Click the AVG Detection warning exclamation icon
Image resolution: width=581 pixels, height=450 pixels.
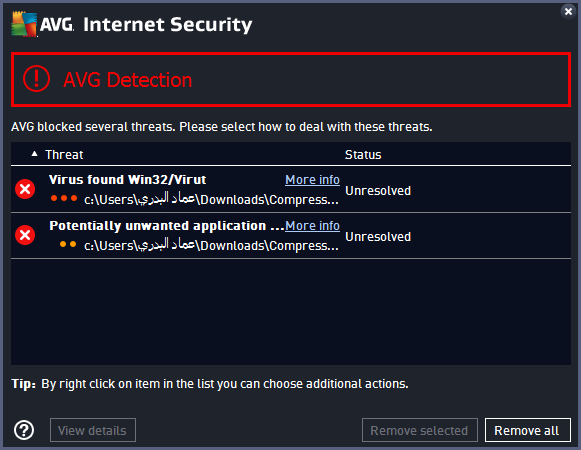click(36, 79)
